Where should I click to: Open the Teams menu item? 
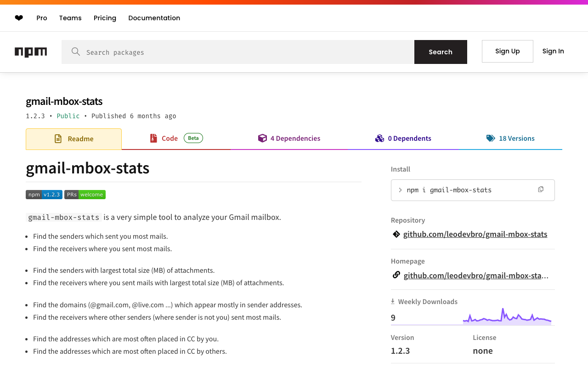[70, 18]
